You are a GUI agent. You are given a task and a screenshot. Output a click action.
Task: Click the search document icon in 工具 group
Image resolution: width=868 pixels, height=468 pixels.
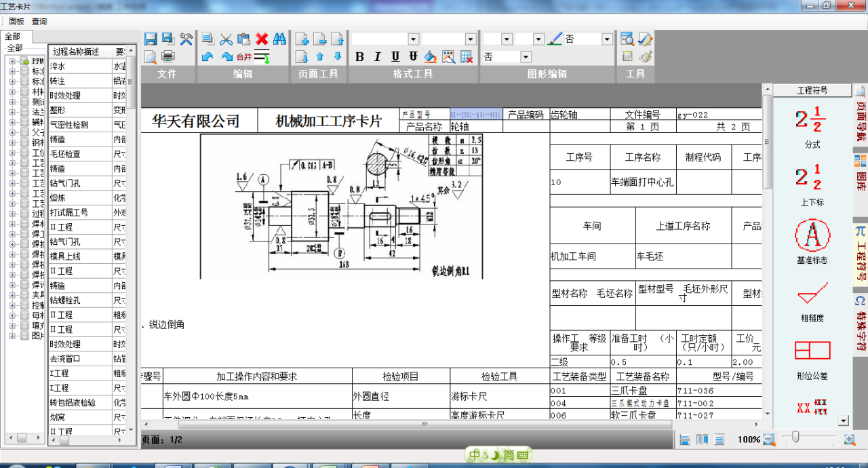[627, 39]
